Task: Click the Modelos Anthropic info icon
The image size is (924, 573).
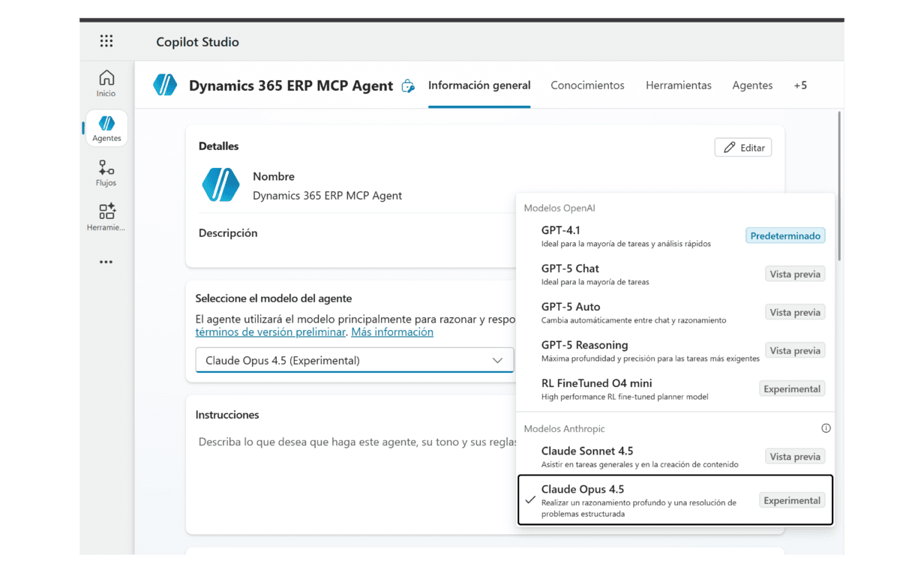Action: (x=826, y=428)
